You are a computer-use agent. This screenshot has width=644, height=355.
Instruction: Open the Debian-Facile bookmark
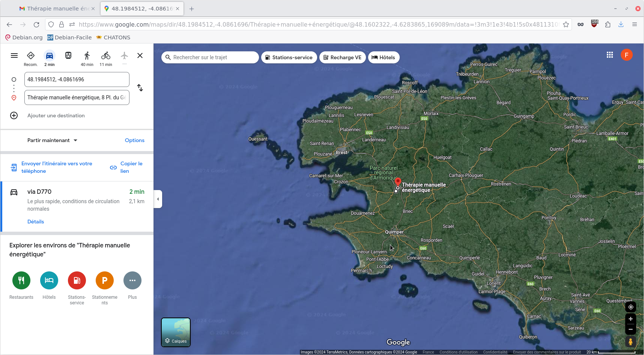click(69, 37)
